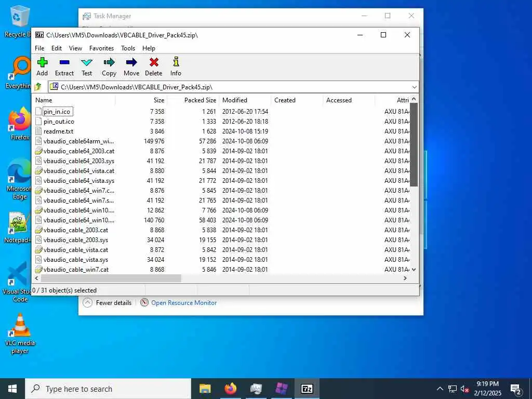Sort by the Accessed column header
Viewport: 532px width, 399px height.
coord(349,100)
